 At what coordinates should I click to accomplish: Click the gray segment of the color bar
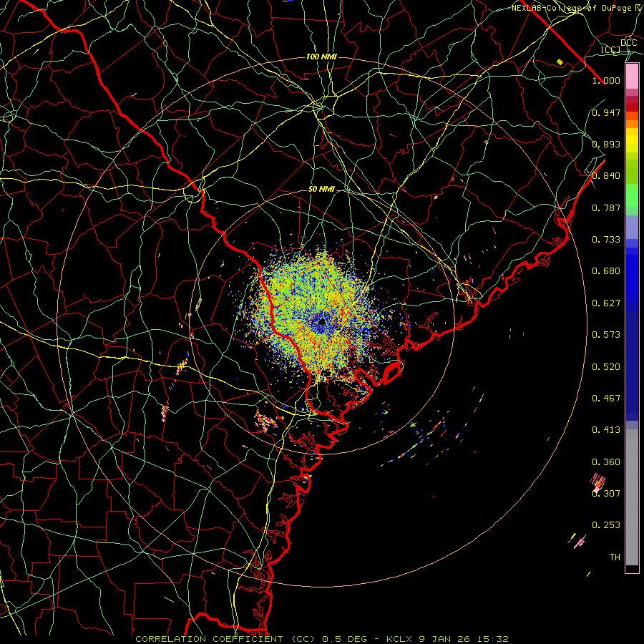pyautogui.click(x=632, y=497)
